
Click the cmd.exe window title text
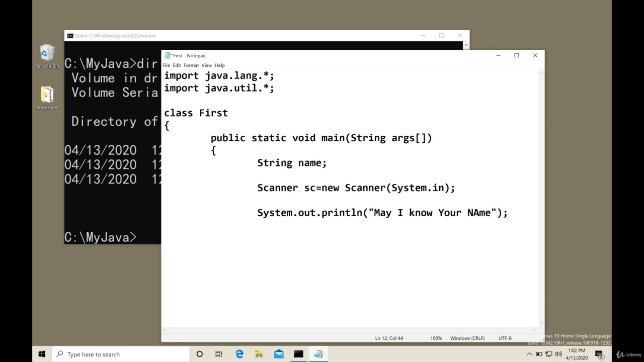pos(115,36)
